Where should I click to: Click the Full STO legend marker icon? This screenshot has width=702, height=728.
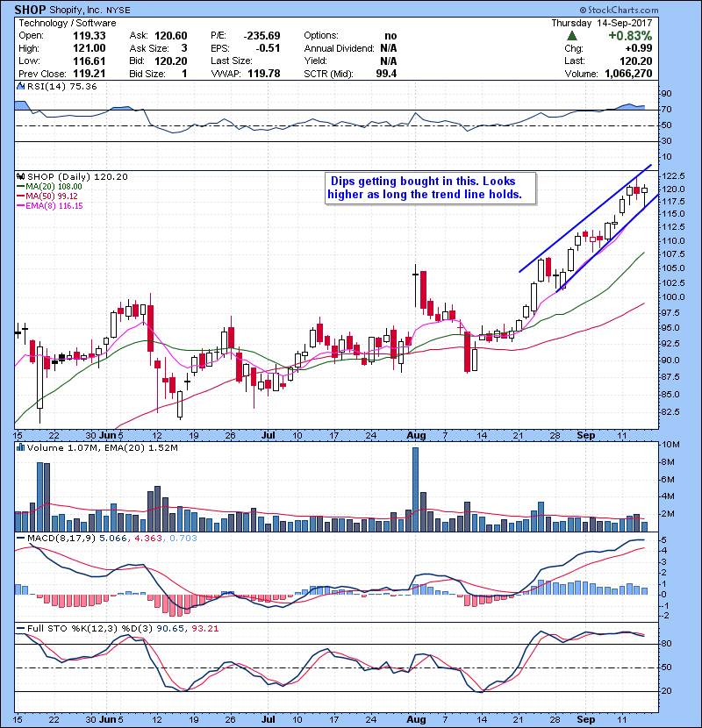19,627
